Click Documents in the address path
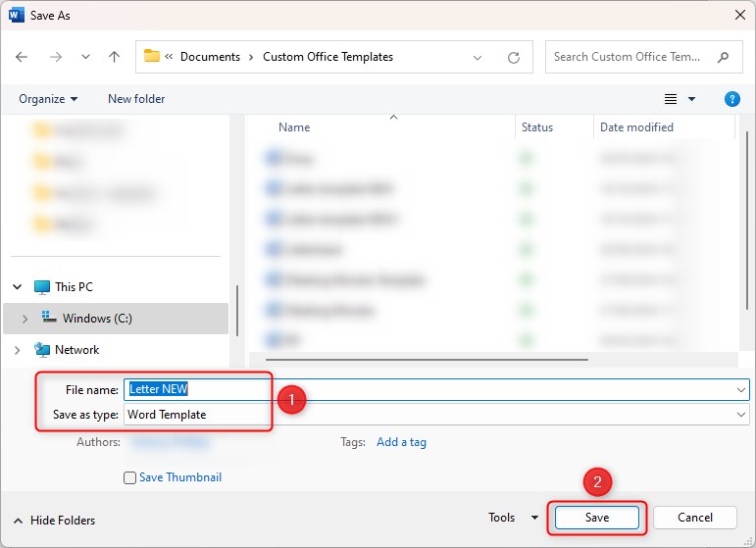This screenshot has height=548, width=756. click(x=210, y=57)
